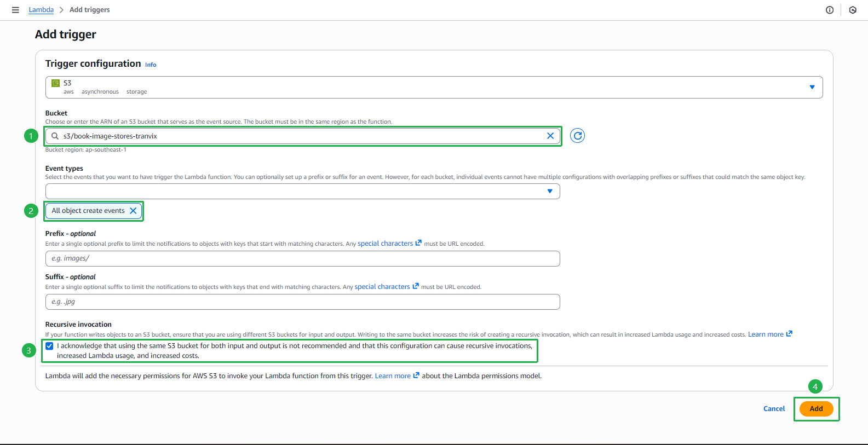Open external icon beside permissions Learn more
Image resolution: width=868 pixels, height=445 pixels.
(416, 375)
